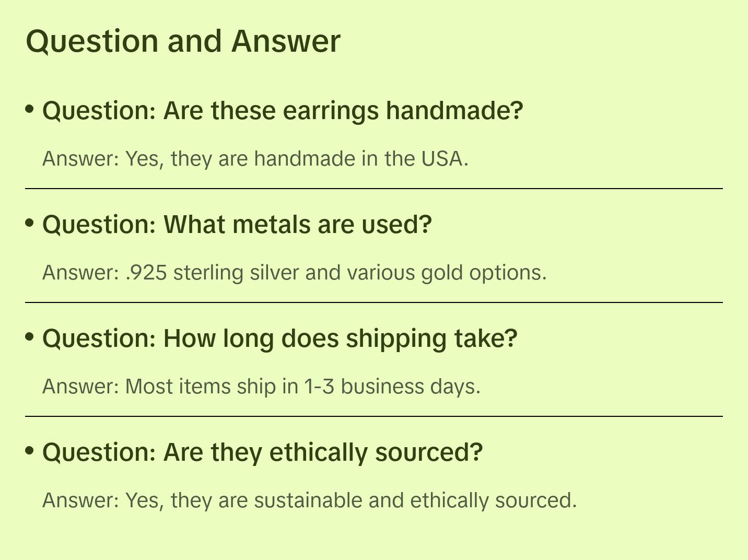This screenshot has width=748, height=560.
Task: Select the sustainable and ethically sourced answer
Action: 309,500
